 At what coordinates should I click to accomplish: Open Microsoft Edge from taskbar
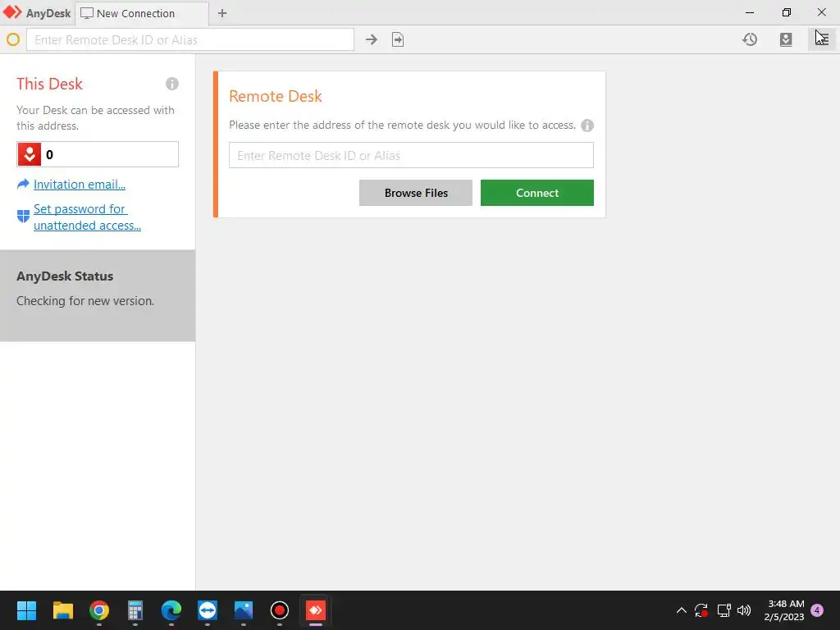pos(171,610)
